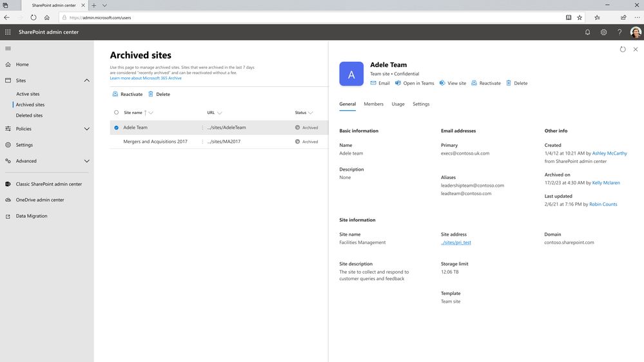Open the user profile avatar
The height and width of the screenshot is (362, 644).
(636, 32)
